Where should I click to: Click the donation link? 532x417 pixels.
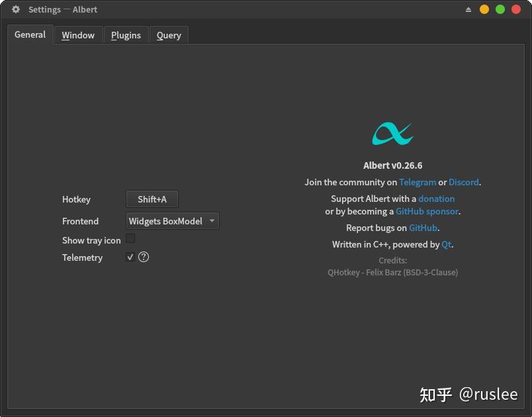coord(436,199)
